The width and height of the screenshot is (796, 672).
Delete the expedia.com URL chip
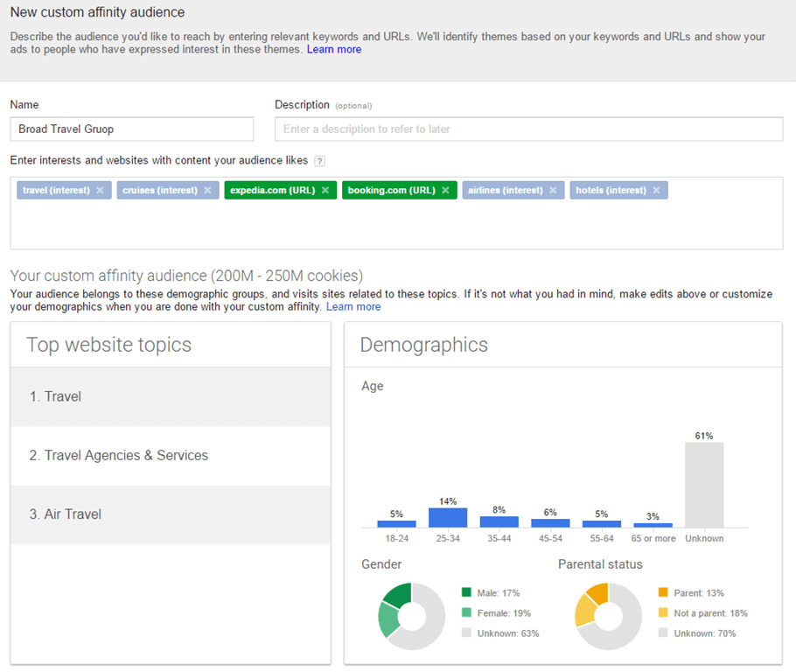point(325,191)
